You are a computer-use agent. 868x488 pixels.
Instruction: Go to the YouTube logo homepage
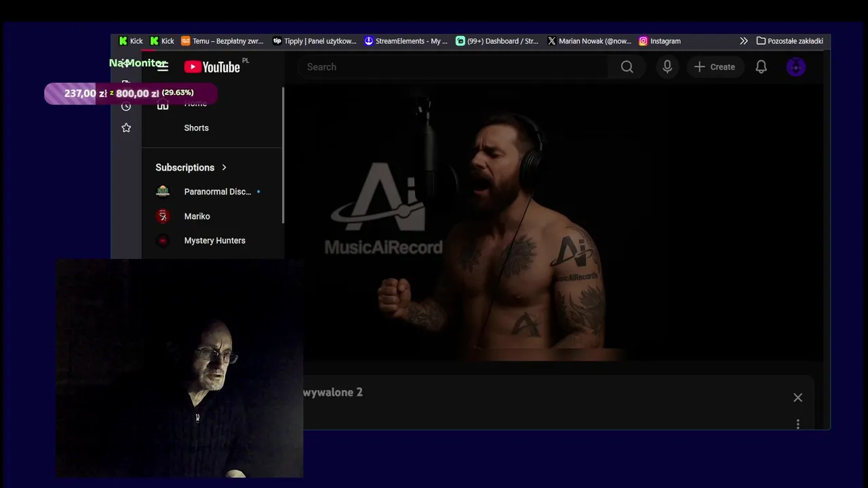(212, 66)
